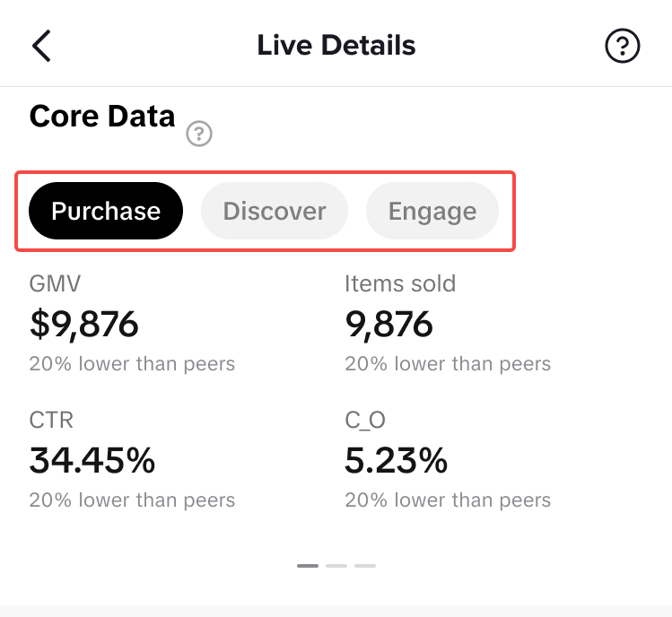Show the Core Data info tooltip
This screenshot has height=617, width=672.
199,135
